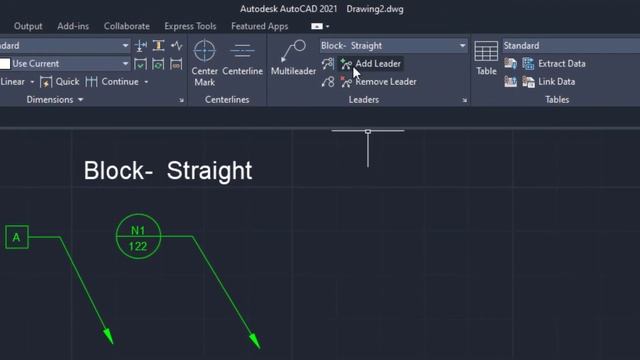
Task: Click the Download from Source icon
Action: (x=510, y=64)
